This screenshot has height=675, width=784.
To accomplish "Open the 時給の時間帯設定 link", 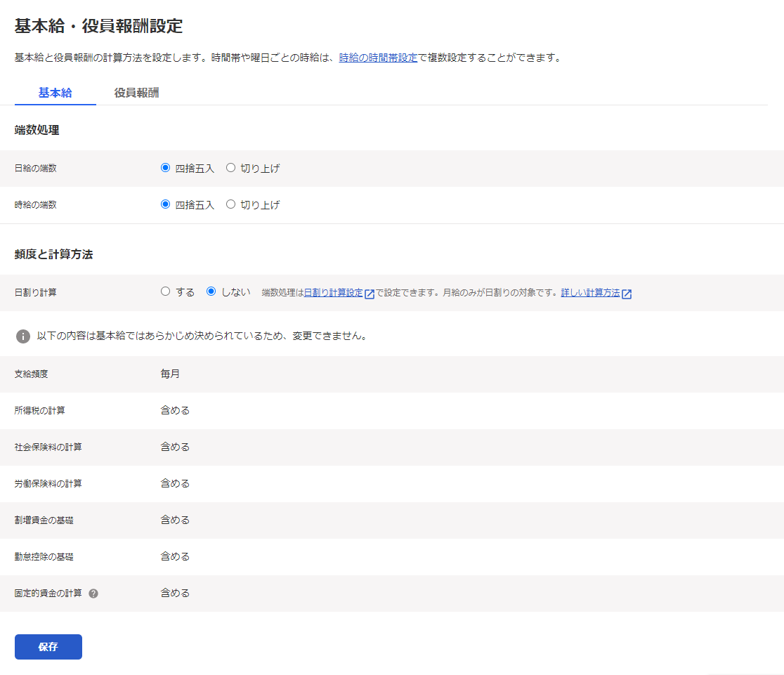I will coord(378,58).
